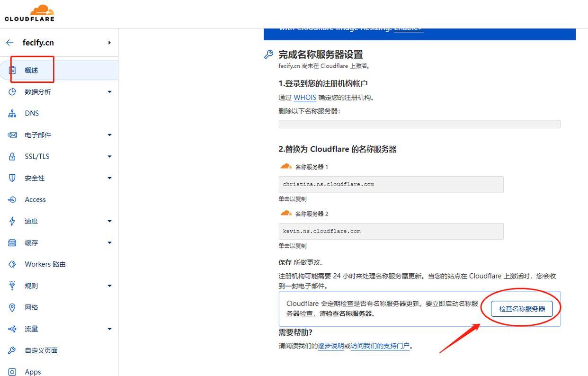The height and width of the screenshot is (376, 588).
Task: Click the security shield icon
Action: [x=12, y=178]
